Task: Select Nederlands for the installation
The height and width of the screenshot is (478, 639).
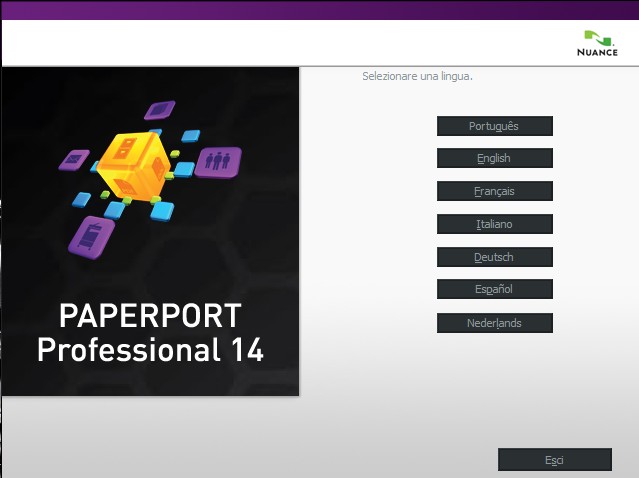Action: 495,323
